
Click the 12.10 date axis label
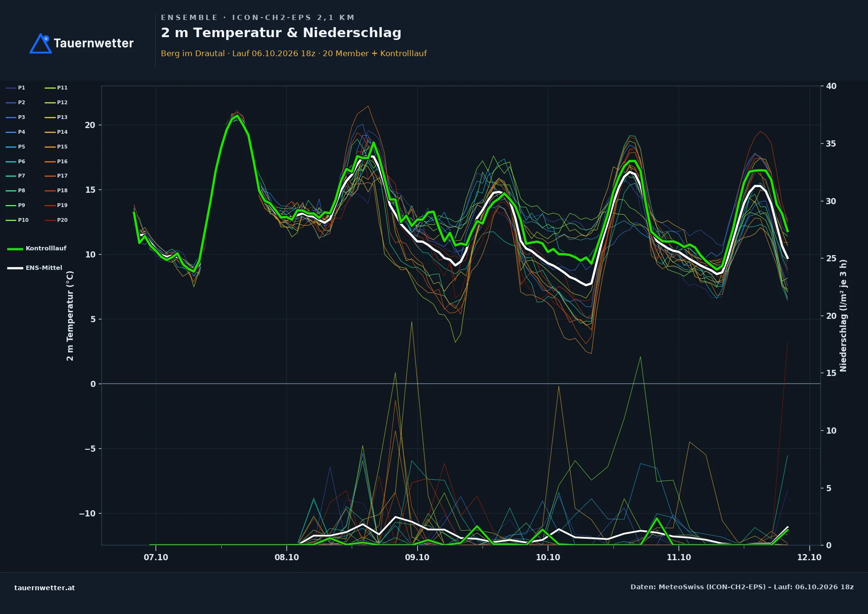[809, 557]
